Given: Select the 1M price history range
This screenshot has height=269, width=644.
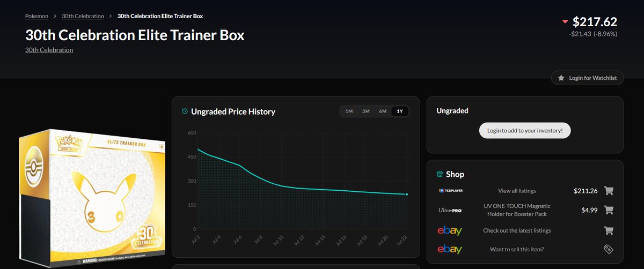Looking at the screenshot, I should pyautogui.click(x=349, y=111).
